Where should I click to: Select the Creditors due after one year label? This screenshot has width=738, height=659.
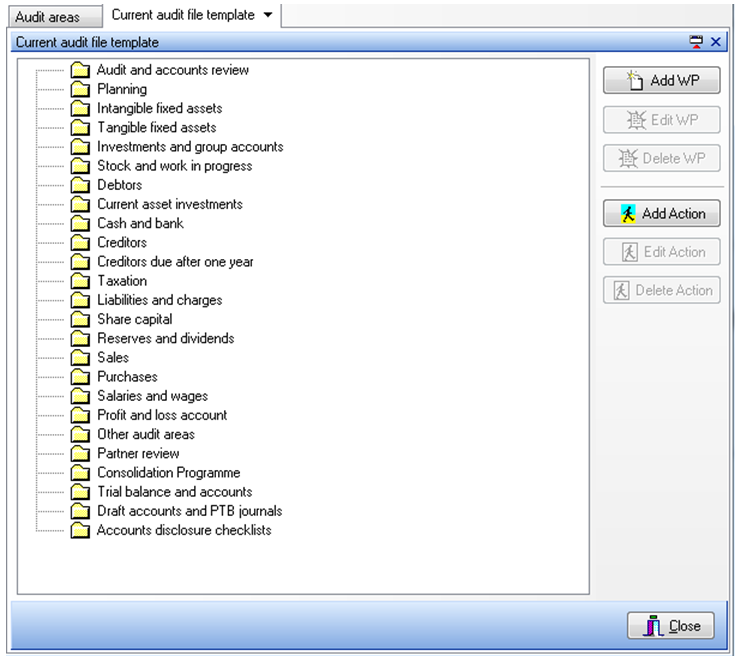(175, 262)
